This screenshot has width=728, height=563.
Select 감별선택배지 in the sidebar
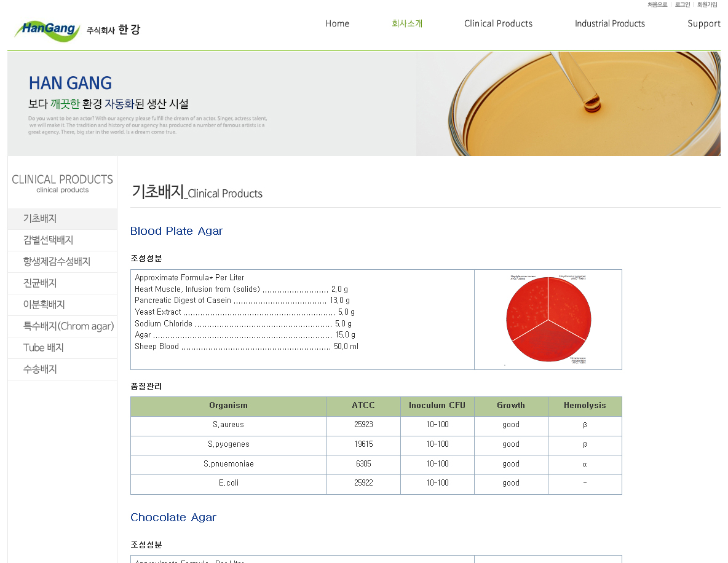[62, 240]
